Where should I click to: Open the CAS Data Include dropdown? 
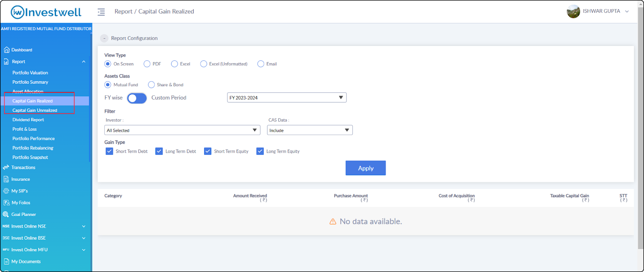coord(310,130)
